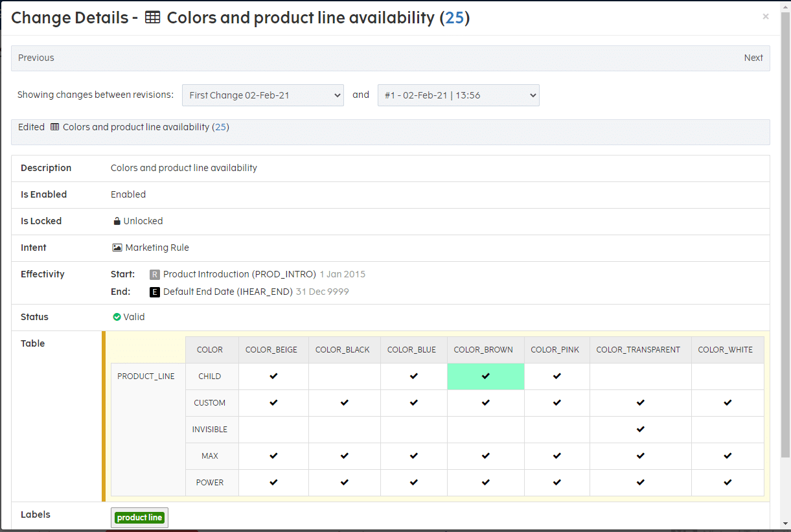Click the Unlocked padlock icon

tap(117, 222)
